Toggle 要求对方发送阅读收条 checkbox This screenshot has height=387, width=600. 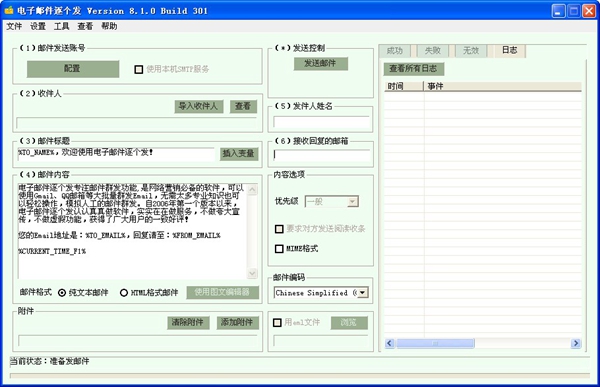point(279,229)
